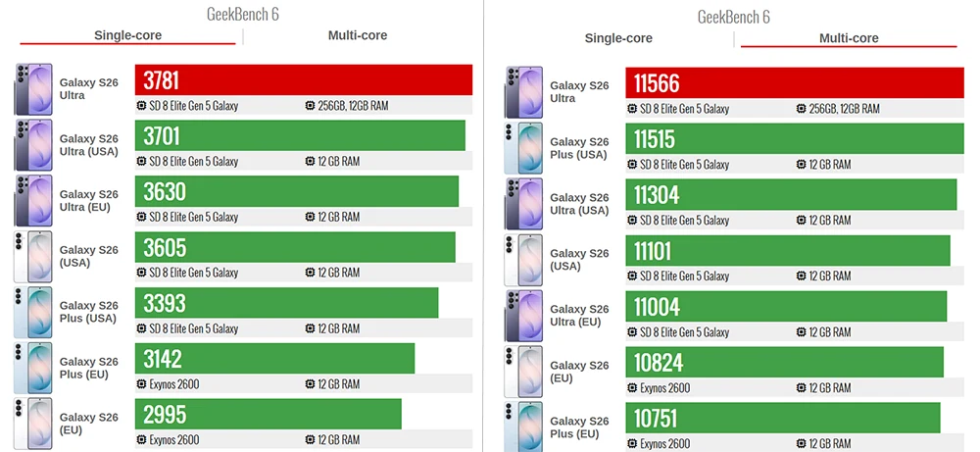Select the non-underlined Single-core tab
The width and height of the screenshot is (980, 452).
coord(618,38)
